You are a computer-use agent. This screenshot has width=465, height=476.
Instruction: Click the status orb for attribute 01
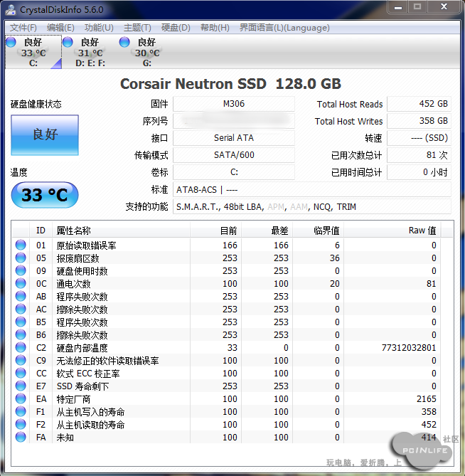(21, 245)
